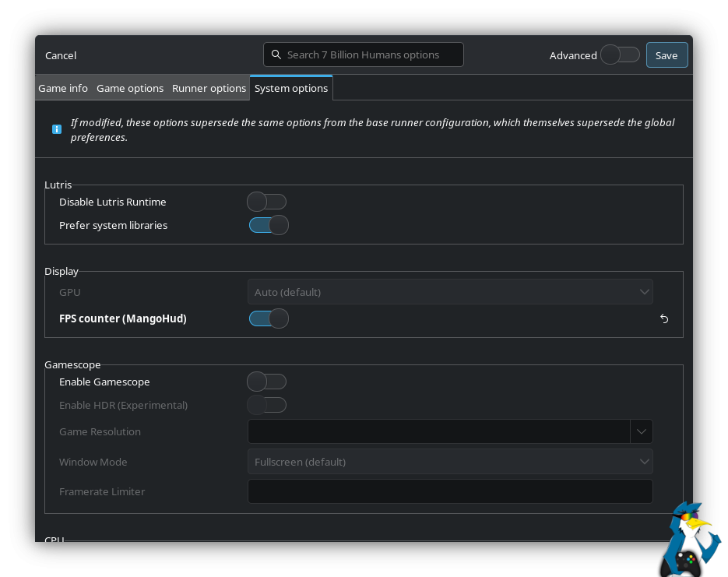Expand the Game Resolution dropdown arrow
Viewport: 728px width, 577px height.
(642, 431)
